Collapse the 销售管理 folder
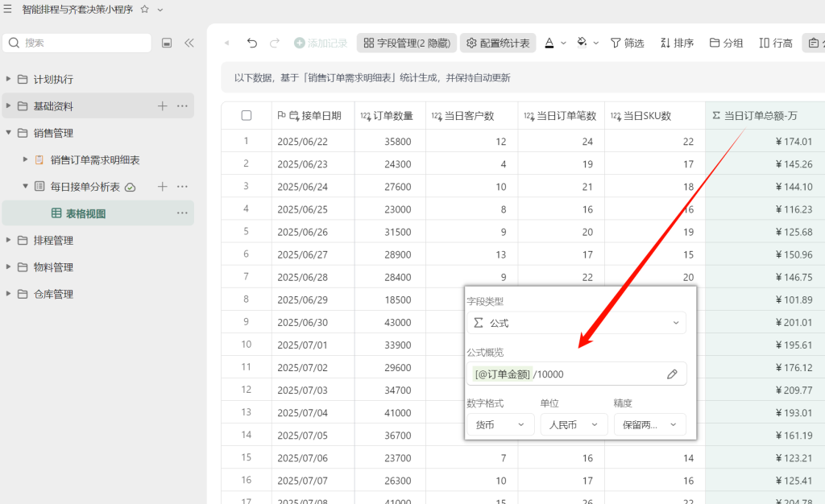The width and height of the screenshot is (825, 504). click(8, 132)
